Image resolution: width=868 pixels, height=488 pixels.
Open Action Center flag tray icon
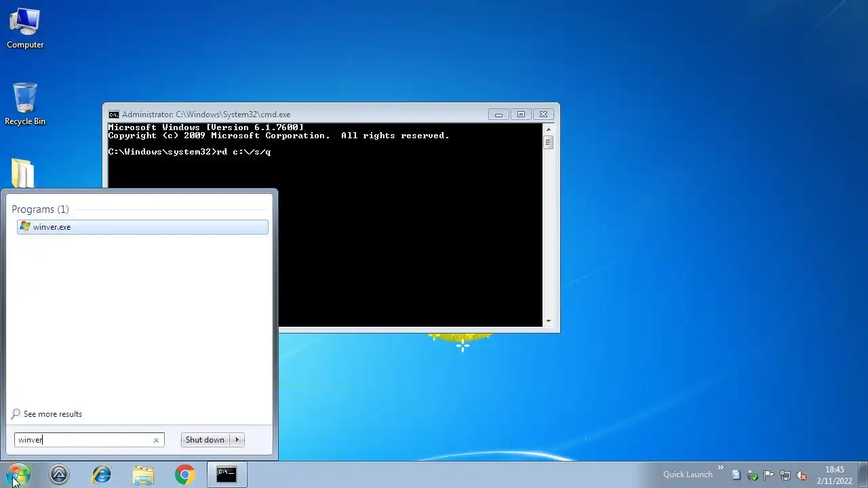tap(769, 475)
